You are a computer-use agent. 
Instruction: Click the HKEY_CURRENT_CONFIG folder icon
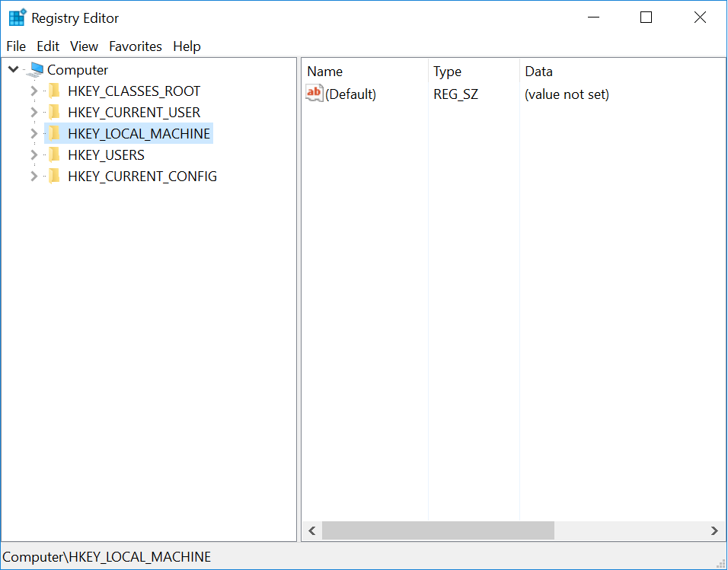coord(53,176)
